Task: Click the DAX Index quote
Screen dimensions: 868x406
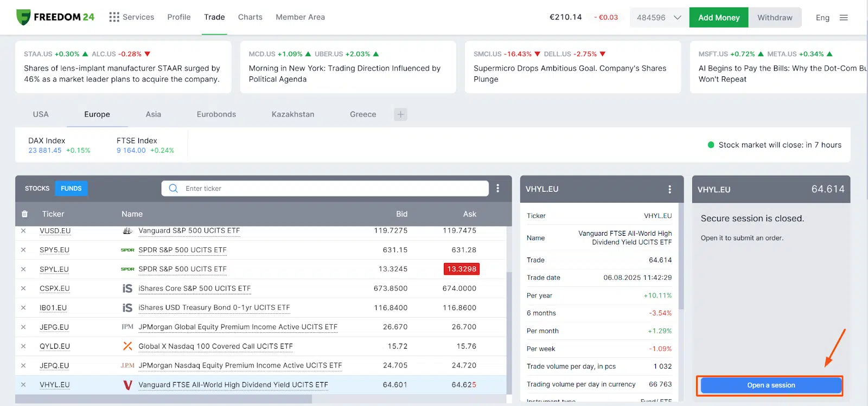Action: point(59,145)
